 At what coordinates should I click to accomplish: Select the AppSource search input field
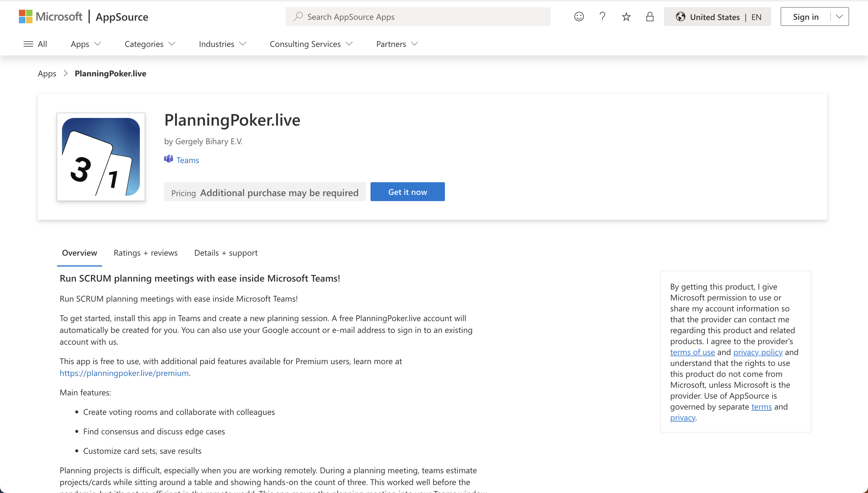[x=417, y=16]
